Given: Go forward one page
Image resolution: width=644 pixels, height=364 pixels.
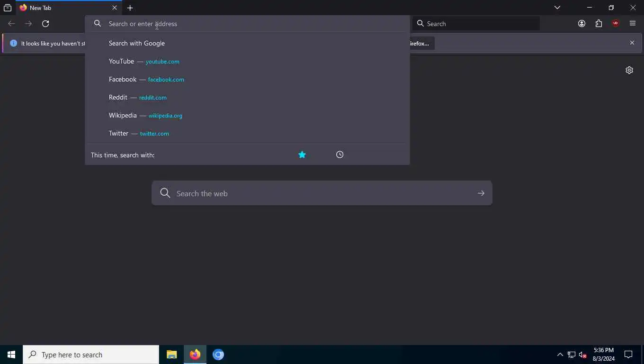Looking at the screenshot, I should [x=28, y=24].
